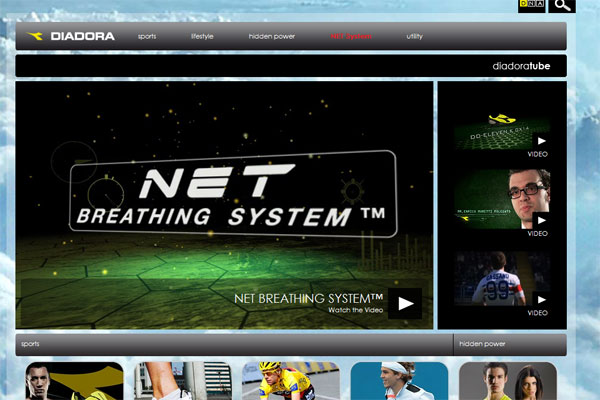Click the yellow DNA badge icon
Viewport: 600px width, 400px height.
click(x=532, y=5)
